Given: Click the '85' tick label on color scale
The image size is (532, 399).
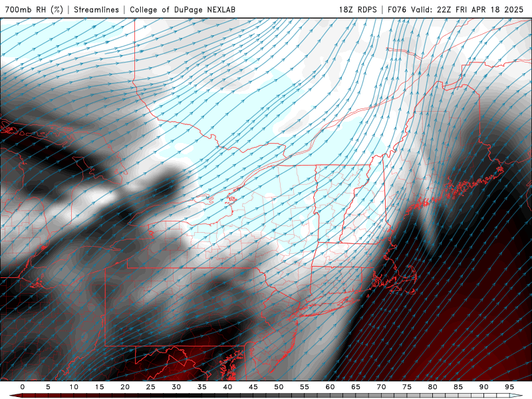Looking at the screenshot, I should point(458,387).
